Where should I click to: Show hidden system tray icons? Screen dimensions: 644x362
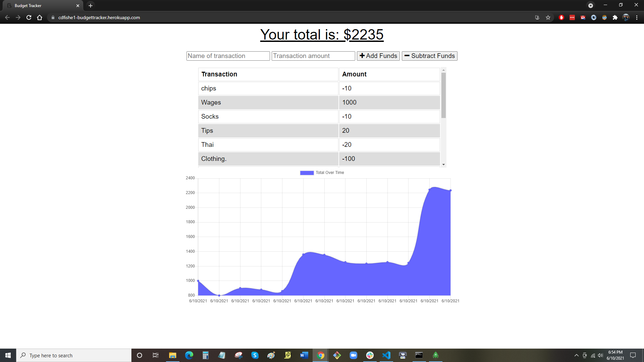(x=576, y=355)
